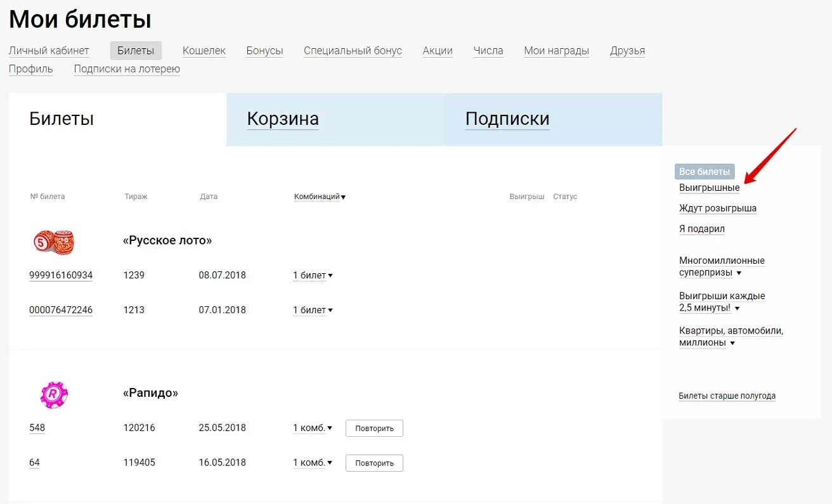Expand Выигрыши каждые 2,5 минуты filter

[722, 302]
